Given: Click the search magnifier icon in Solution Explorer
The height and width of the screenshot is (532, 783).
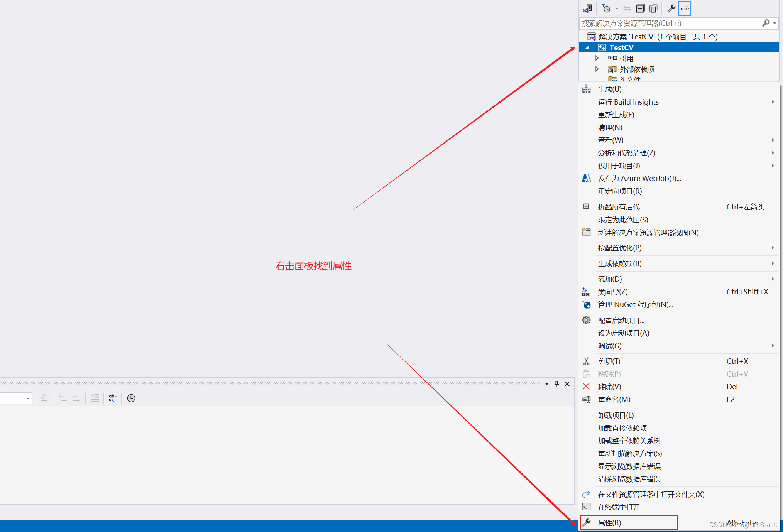Looking at the screenshot, I should click(766, 23).
